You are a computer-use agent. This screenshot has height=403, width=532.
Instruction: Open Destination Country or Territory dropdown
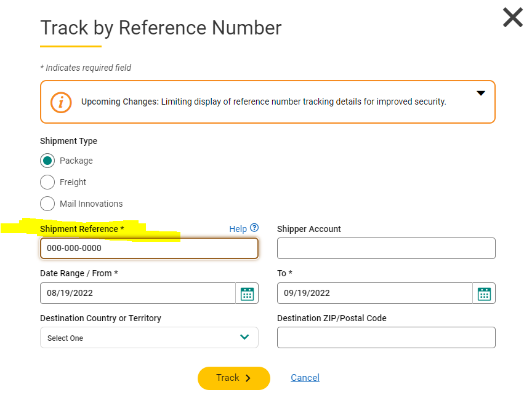click(149, 337)
